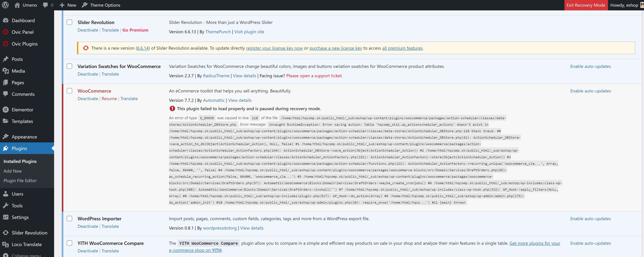The height and width of the screenshot is (257, 644).
Task: Deactivate the WooCommerce plugin
Action: click(88, 99)
